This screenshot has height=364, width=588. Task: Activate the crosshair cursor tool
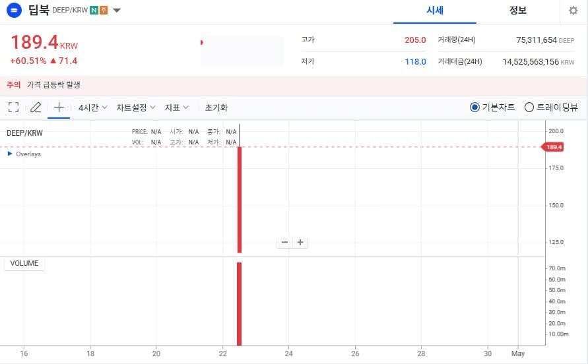point(59,107)
